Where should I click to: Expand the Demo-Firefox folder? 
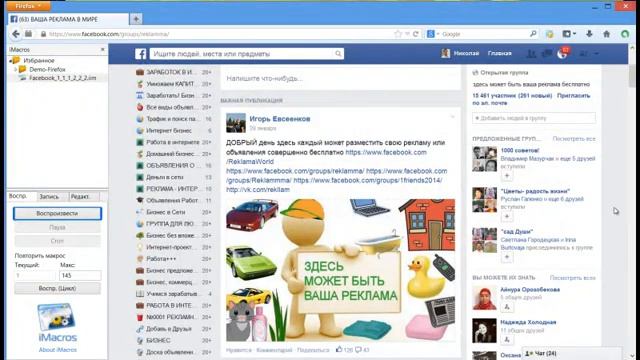click(x=16, y=69)
